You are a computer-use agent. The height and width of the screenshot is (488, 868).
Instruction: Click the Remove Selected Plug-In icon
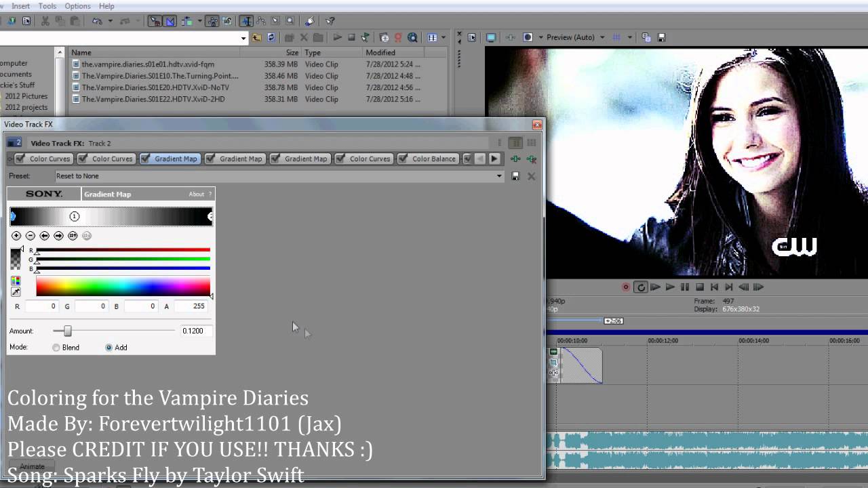531,159
